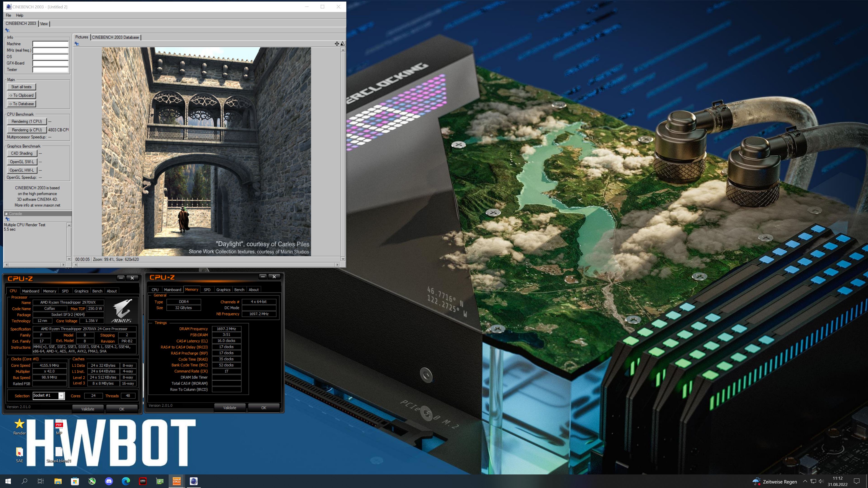
Task: Open taskbar Search
Action: (x=24, y=481)
